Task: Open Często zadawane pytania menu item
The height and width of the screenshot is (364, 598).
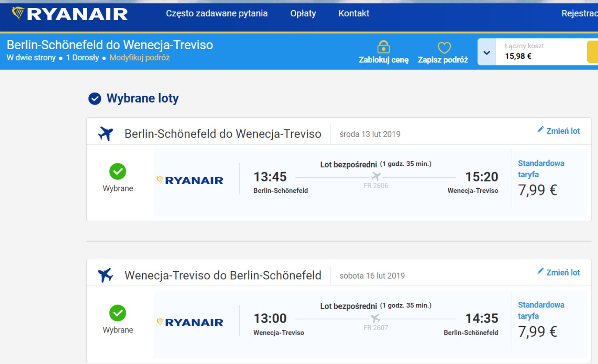Action: (217, 13)
